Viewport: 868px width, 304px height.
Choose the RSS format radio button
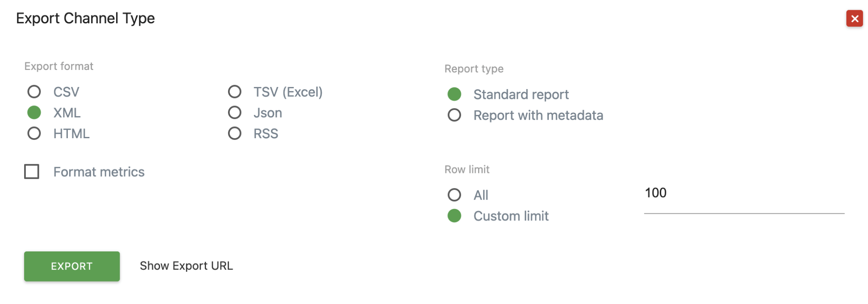235,134
